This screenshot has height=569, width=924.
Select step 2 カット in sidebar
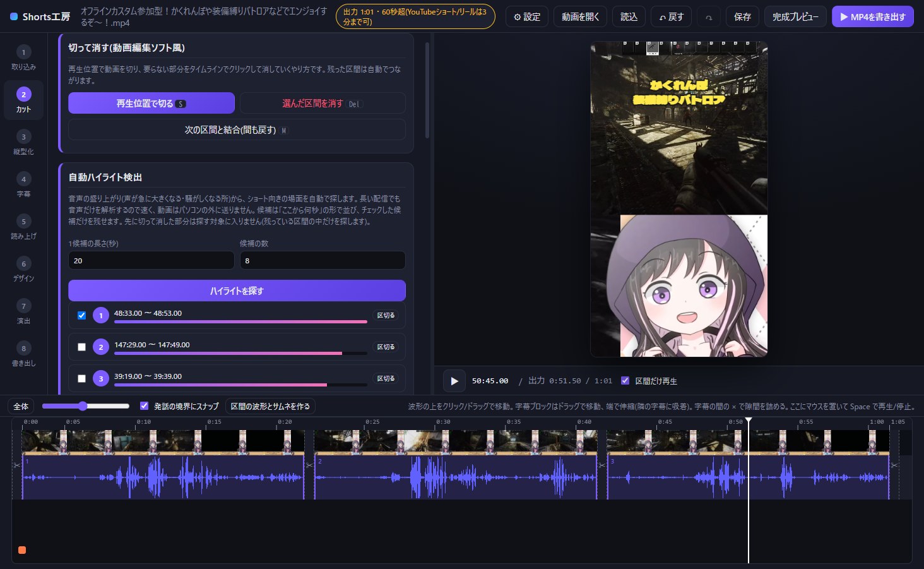click(x=23, y=100)
